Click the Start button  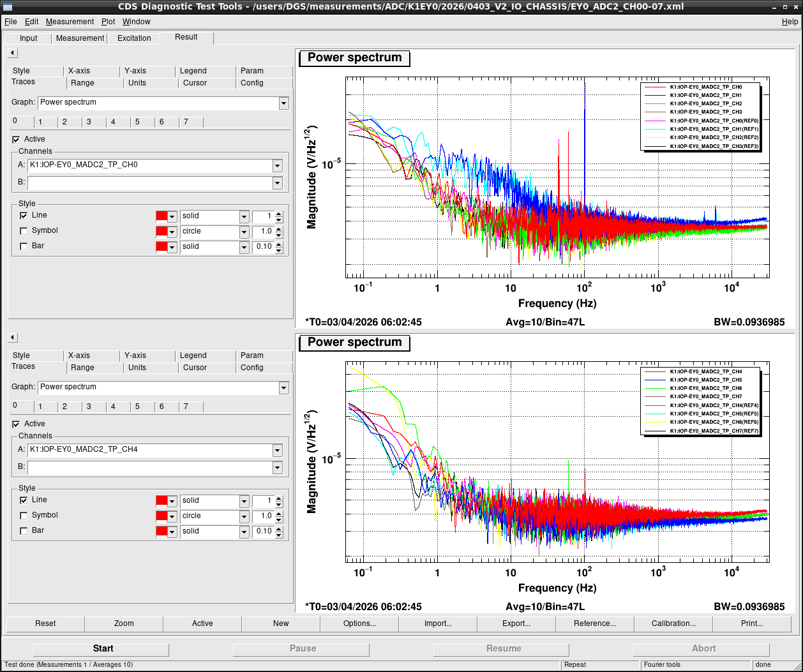pos(103,648)
